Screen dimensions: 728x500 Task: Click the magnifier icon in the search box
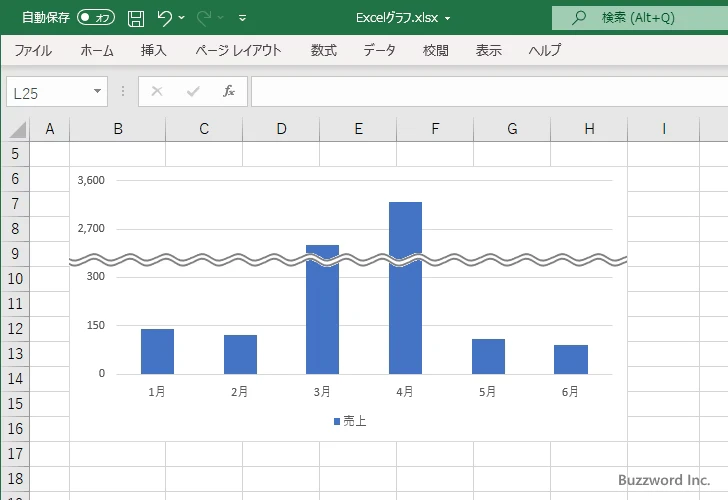click(x=578, y=18)
